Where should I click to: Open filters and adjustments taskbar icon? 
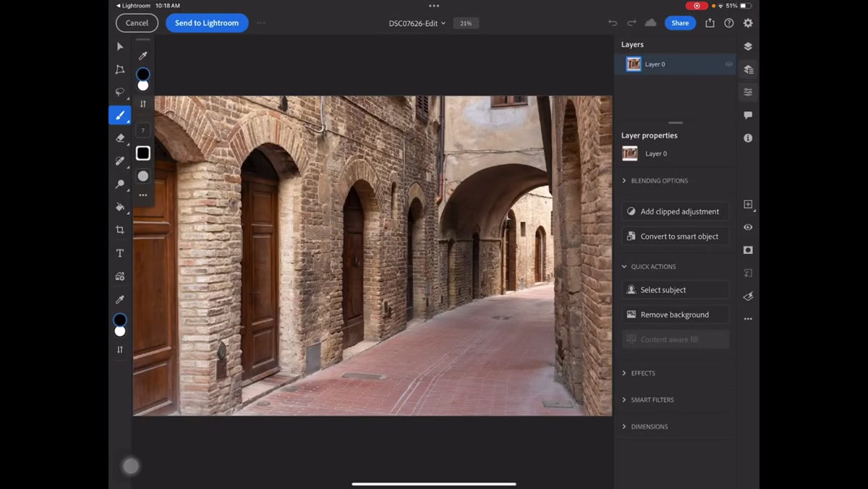tap(748, 296)
